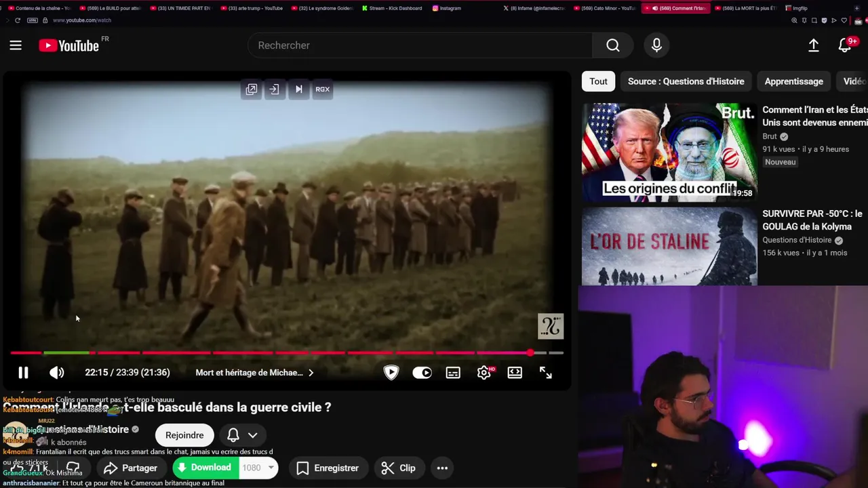Open the player settings gear
This screenshot has width=868, height=488.
click(x=484, y=373)
